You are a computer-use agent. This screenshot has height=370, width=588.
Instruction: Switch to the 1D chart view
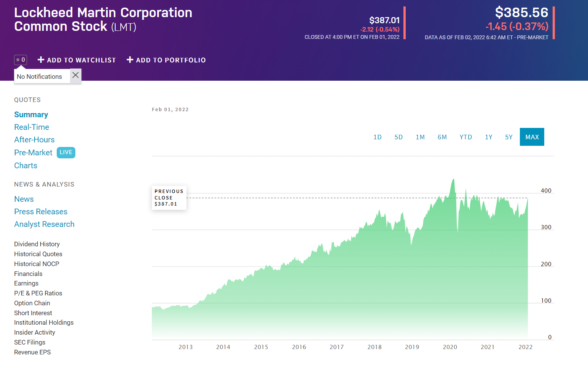pyautogui.click(x=377, y=137)
